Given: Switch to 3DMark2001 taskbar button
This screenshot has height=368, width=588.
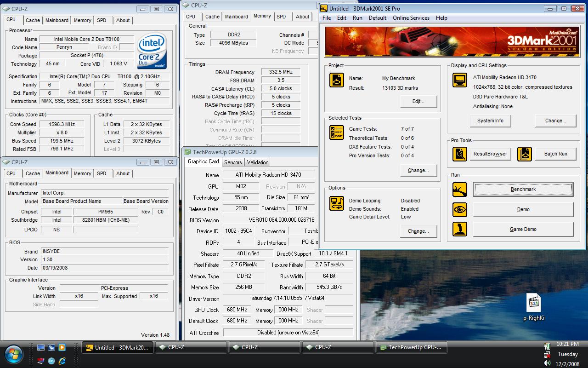Looking at the screenshot, I should point(118,348).
